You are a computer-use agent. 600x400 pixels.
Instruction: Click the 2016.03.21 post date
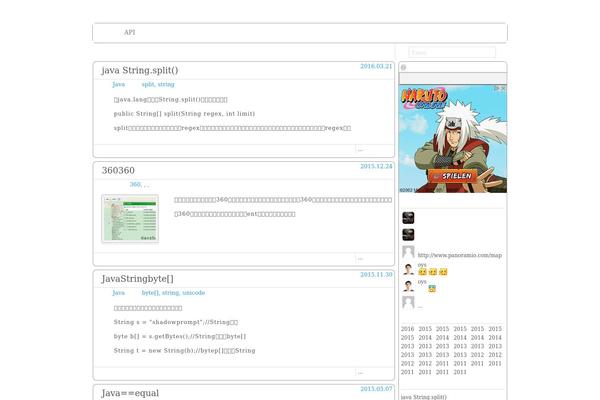(x=376, y=66)
